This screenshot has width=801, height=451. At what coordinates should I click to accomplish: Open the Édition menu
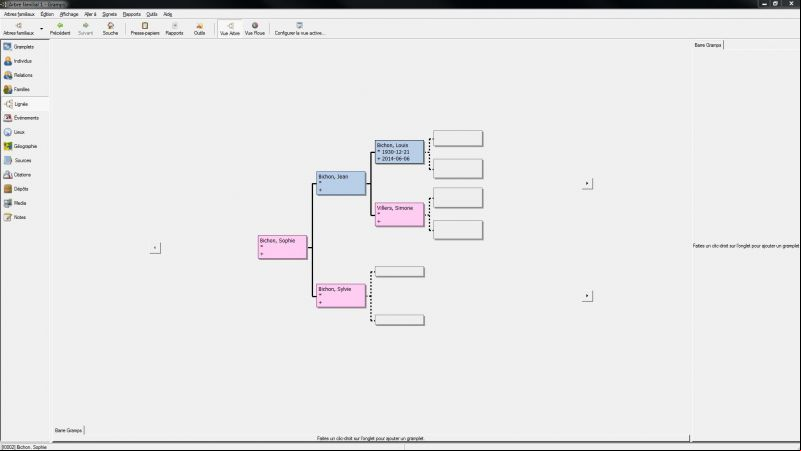pos(47,14)
